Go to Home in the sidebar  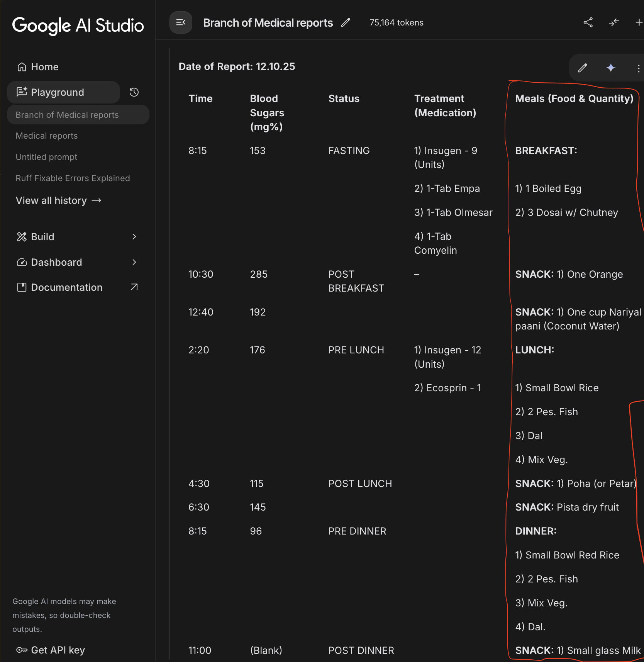(44, 67)
